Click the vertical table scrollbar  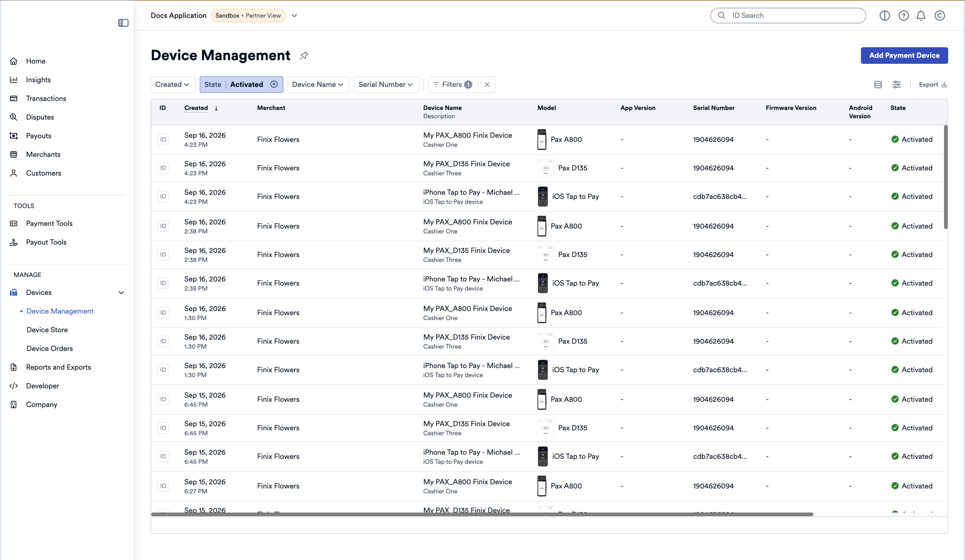tap(946, 177)
